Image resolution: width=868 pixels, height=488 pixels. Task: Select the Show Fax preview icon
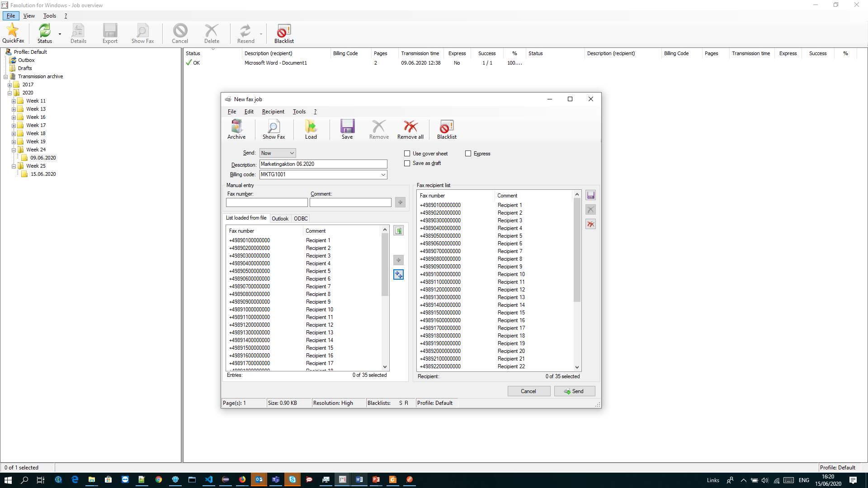(x=274, y=129)
